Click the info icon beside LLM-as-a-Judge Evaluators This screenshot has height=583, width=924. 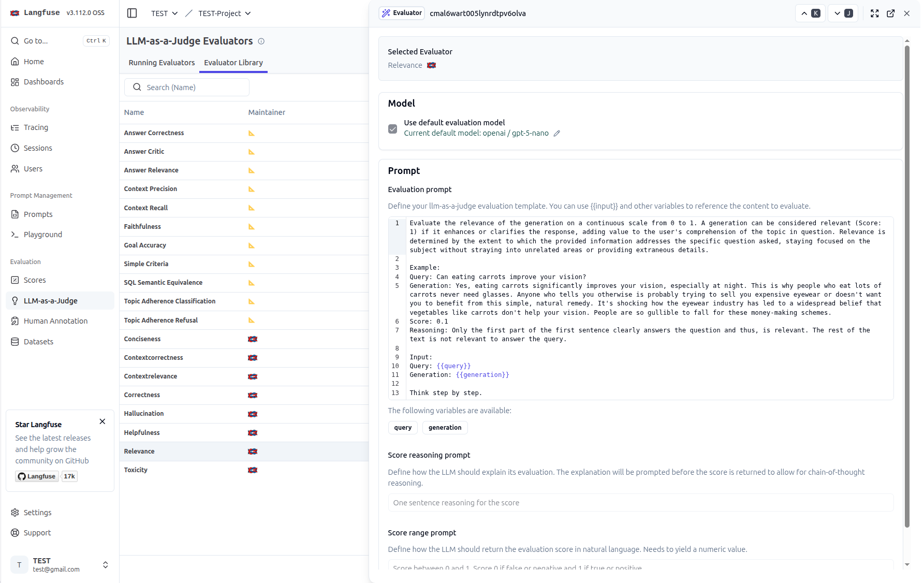pyautogui.click(x=261, y=41)
